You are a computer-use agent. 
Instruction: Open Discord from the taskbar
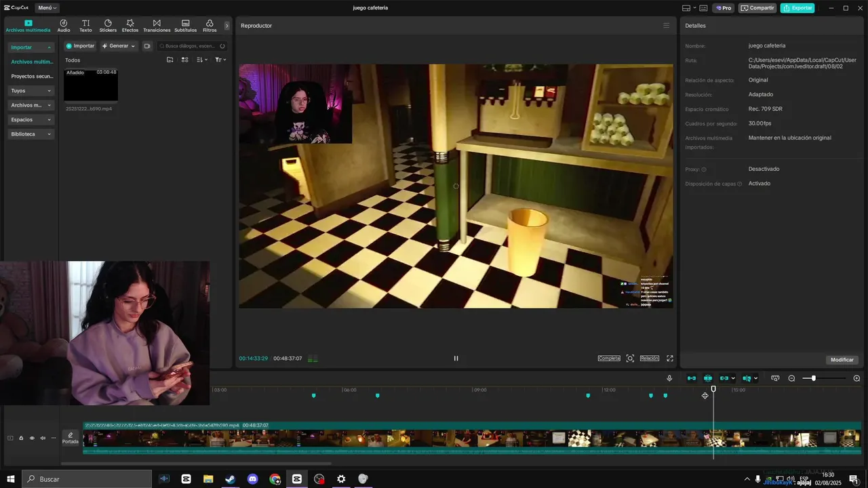253,479
